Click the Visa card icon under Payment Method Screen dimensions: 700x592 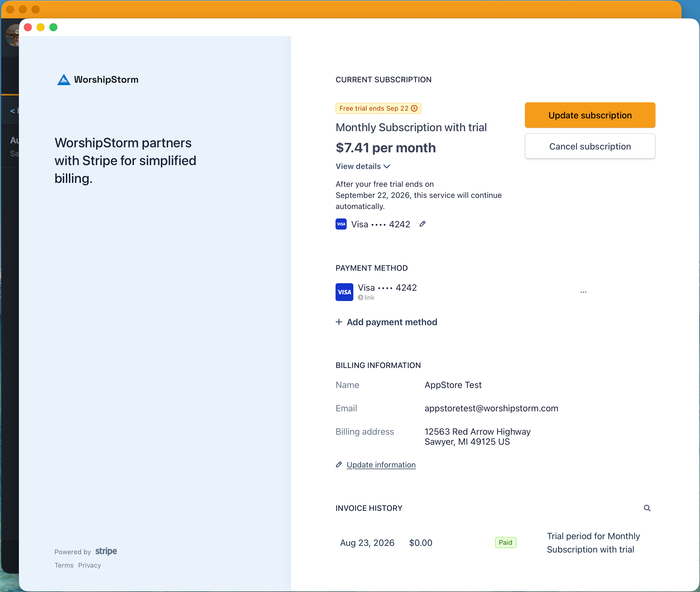[x=344, y=292]
